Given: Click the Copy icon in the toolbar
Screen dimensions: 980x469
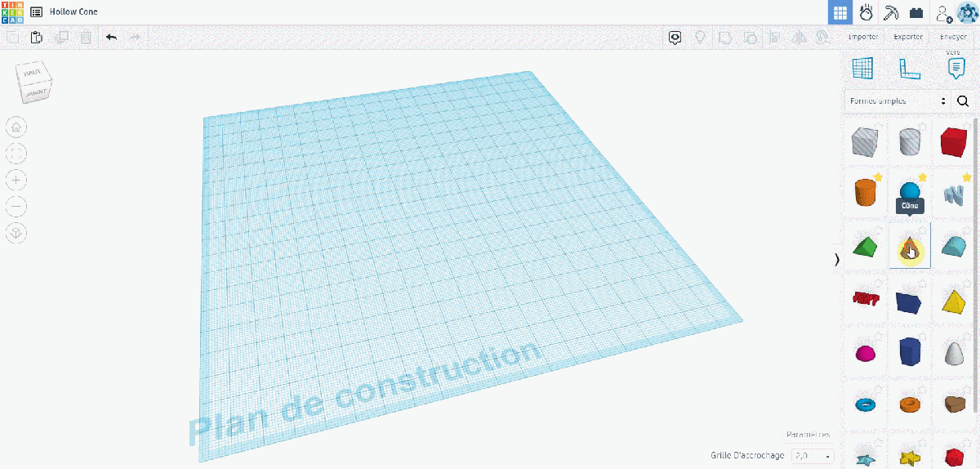Looking at the screenshot, I should point(11,37).
